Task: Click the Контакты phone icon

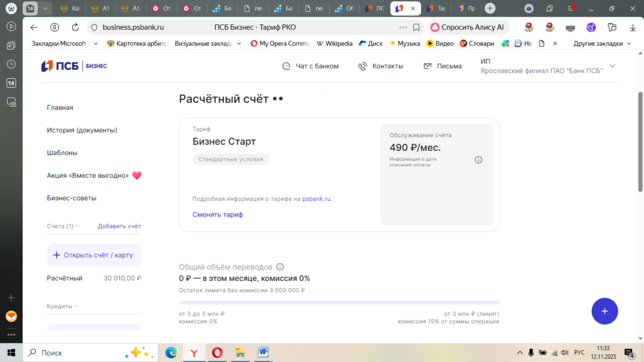Action: (363, 66)
